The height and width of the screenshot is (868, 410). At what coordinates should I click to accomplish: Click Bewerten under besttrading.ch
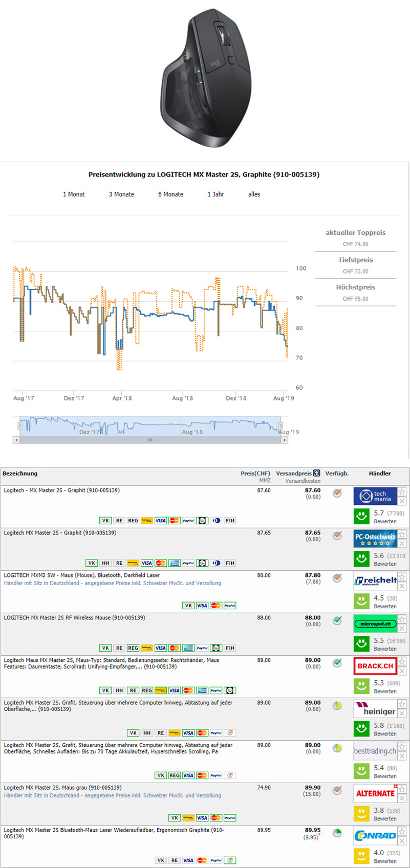[385, 776]
